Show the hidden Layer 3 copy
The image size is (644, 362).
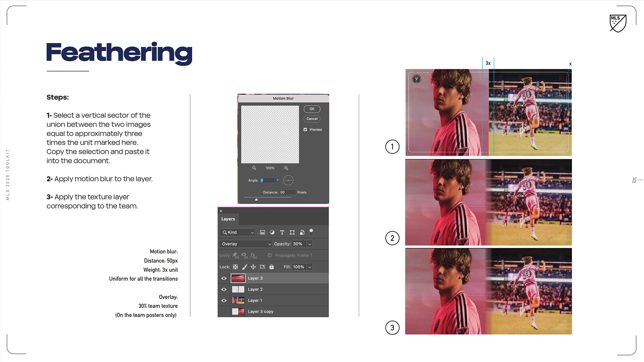224,312
